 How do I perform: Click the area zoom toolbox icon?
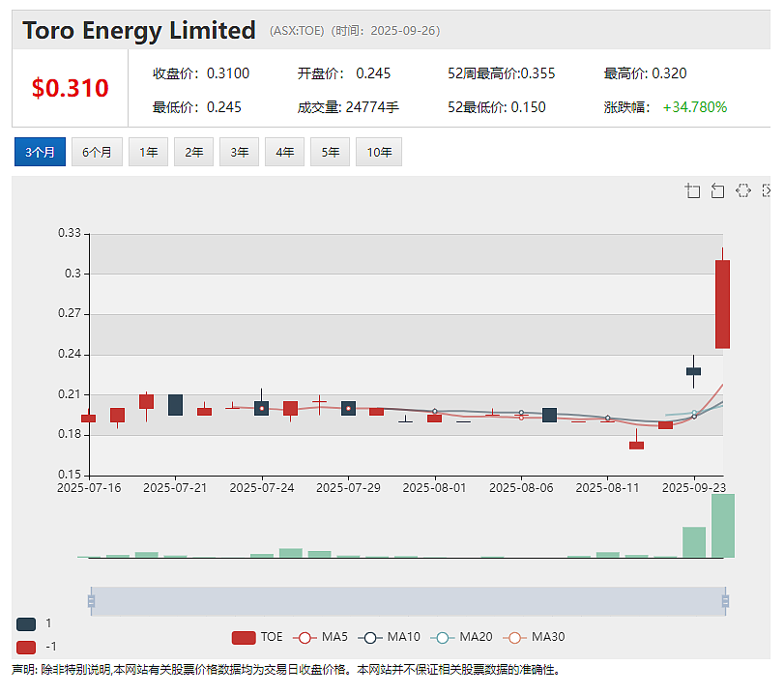tap(692, 190)
